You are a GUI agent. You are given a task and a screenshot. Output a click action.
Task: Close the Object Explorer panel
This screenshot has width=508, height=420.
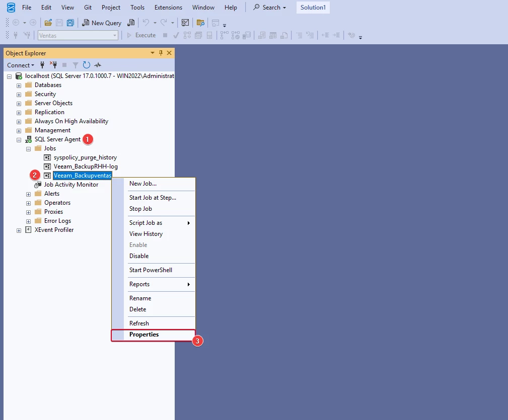click(169, 53)
